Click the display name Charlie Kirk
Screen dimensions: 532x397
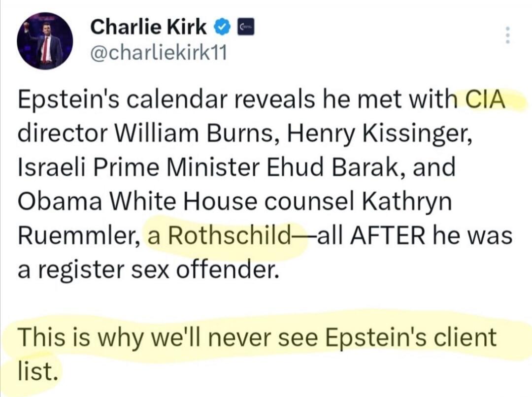148,27
